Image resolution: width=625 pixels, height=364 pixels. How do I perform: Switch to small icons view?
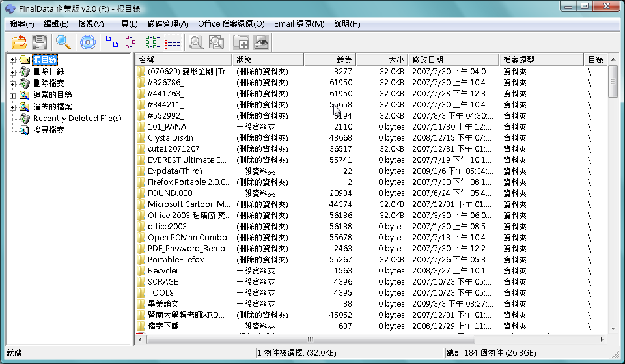click(x=132, y=42)
